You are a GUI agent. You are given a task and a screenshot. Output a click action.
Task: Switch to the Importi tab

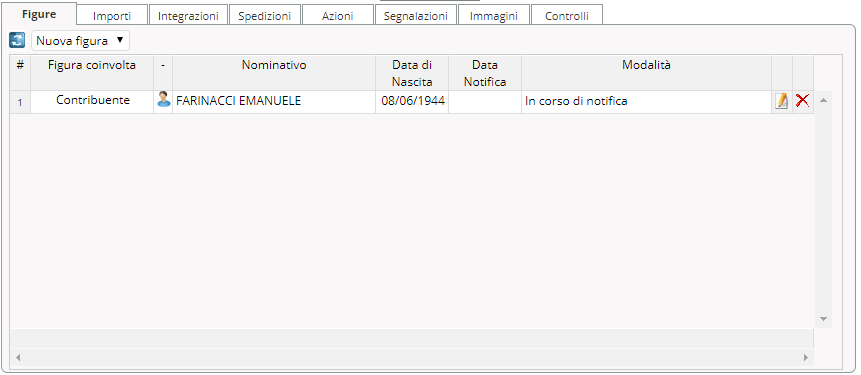[x=112, y=16]
